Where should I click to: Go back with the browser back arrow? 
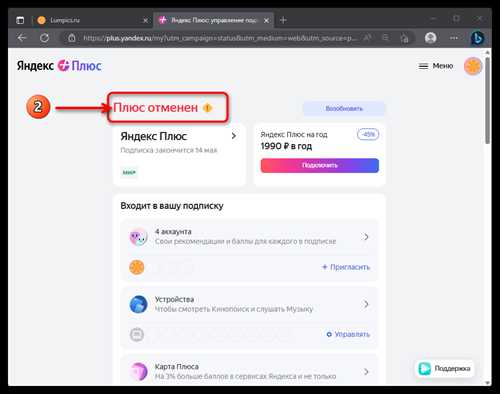click(x=22, y=38)
